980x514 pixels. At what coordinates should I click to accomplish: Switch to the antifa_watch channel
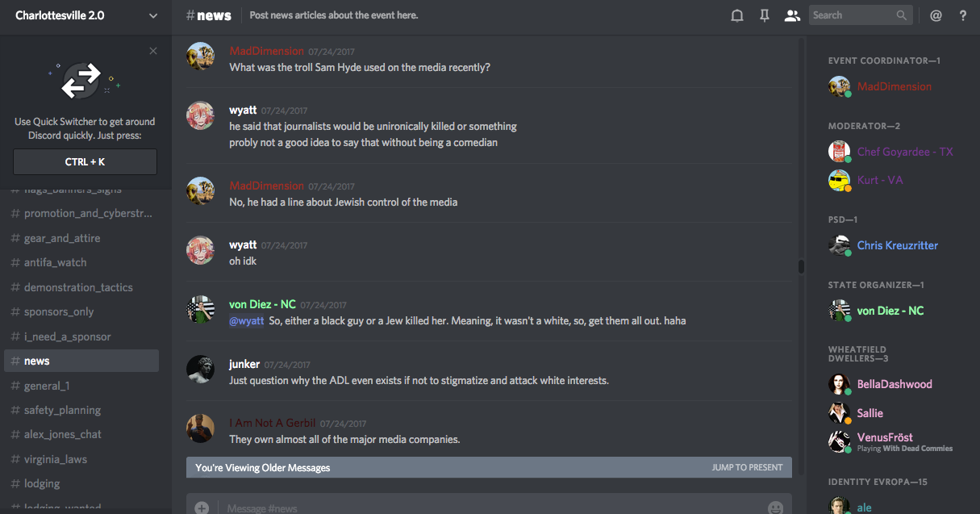click(x=55, y=262)
